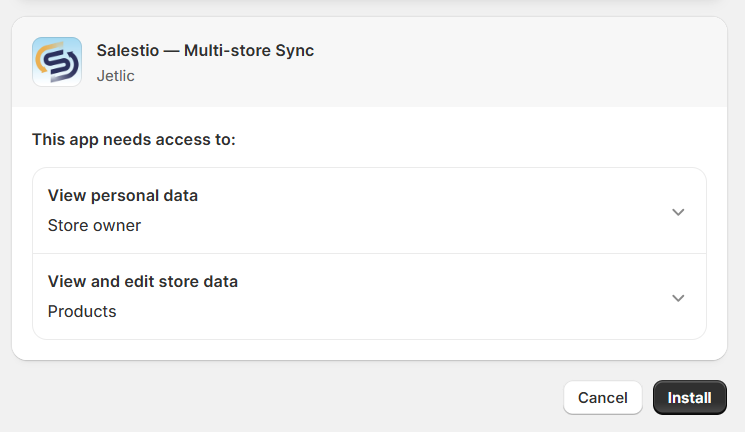Click the dark S letter in the app icon
Viewport: 745px width, 432px height.
[59, 63]
